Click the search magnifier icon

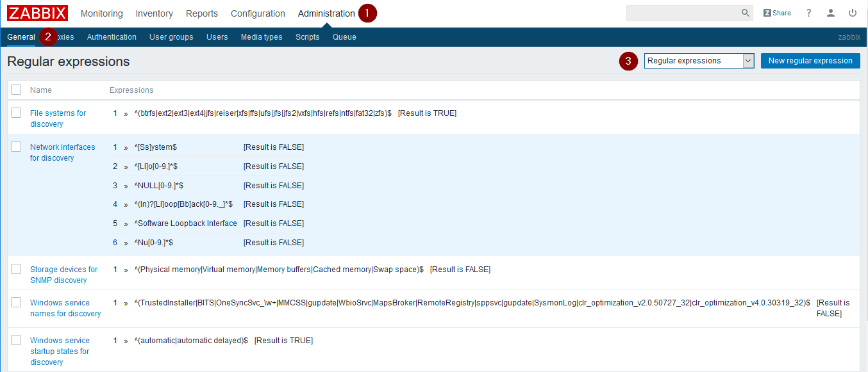pos(745,13)
